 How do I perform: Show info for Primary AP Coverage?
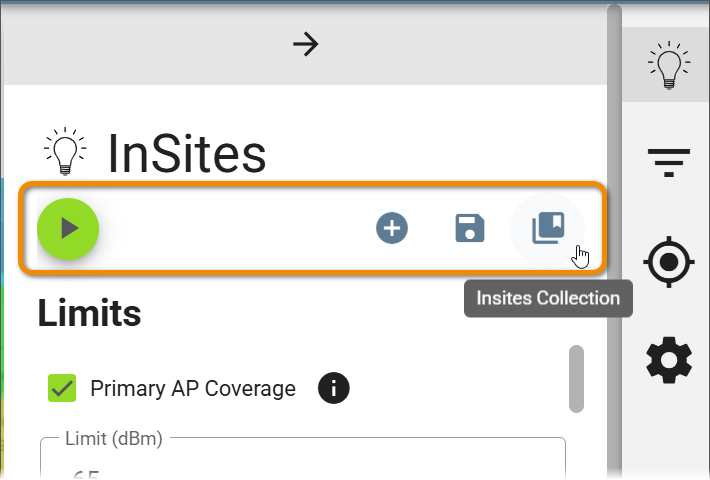click(334, 388)
